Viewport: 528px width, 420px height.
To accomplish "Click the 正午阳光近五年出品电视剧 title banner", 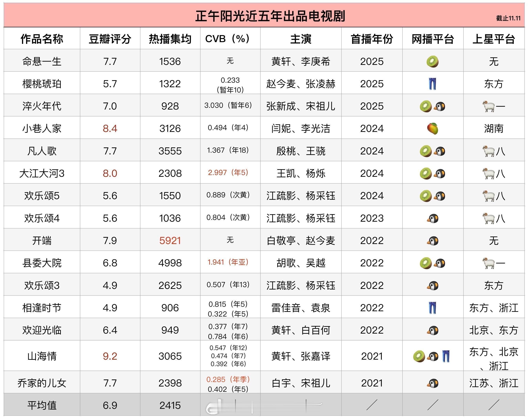I will click(270, 16).
